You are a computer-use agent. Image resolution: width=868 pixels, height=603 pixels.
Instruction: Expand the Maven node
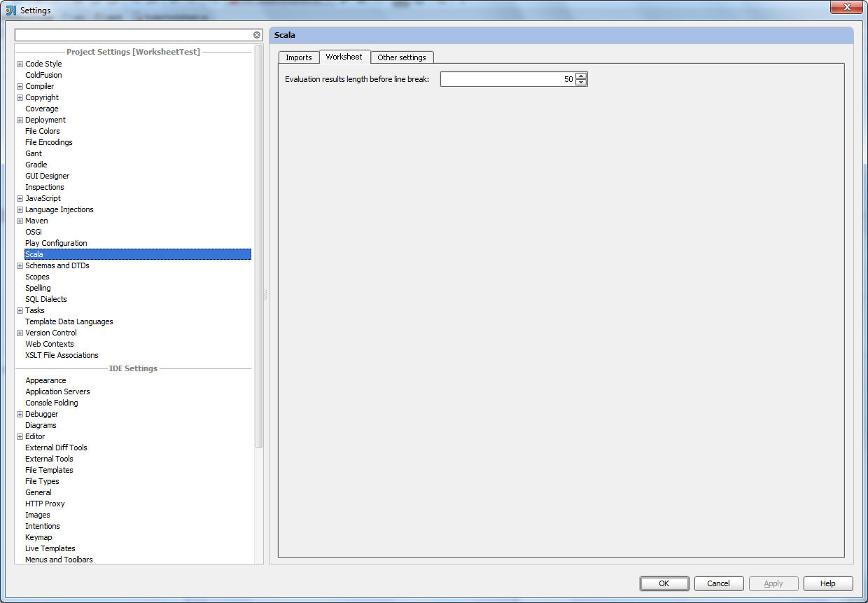tap(20, 221)
